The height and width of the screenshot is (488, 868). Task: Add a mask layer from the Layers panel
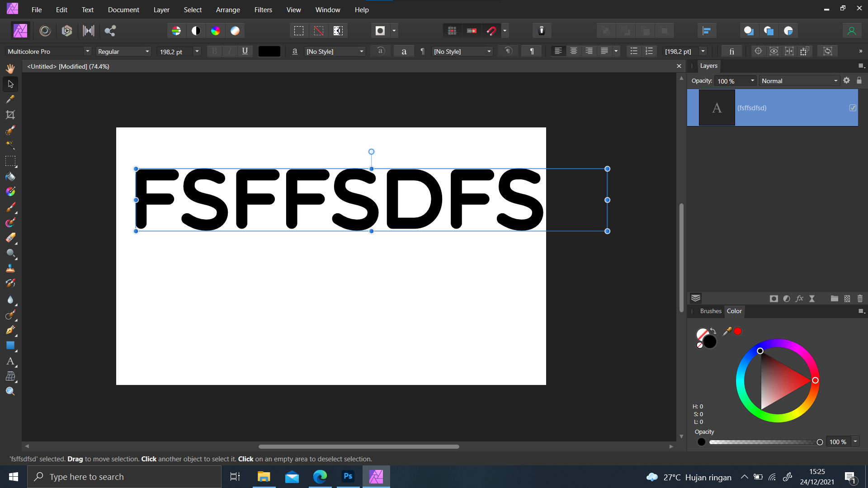[x=774, y=298]
